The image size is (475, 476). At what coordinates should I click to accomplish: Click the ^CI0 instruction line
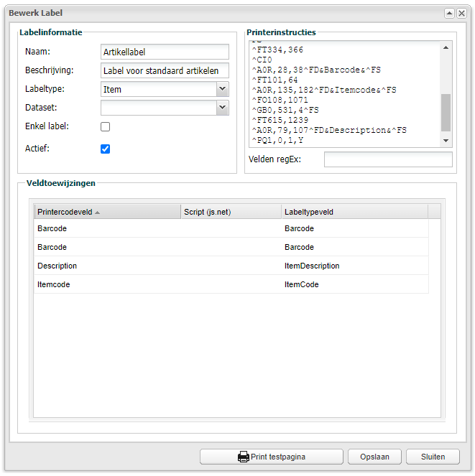pos(262,60)
